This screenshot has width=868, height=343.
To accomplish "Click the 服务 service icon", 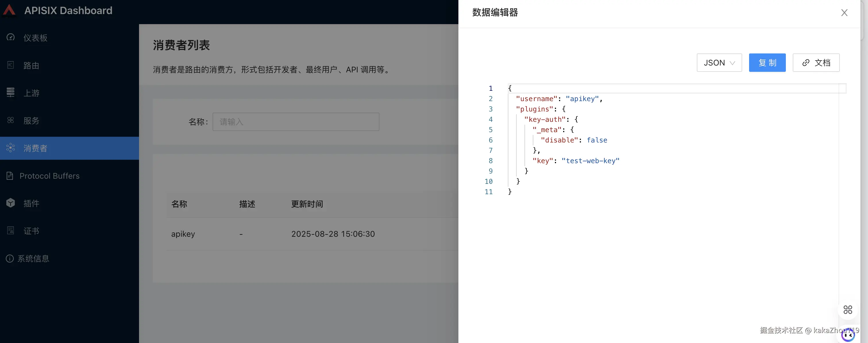I will point(10,120).
